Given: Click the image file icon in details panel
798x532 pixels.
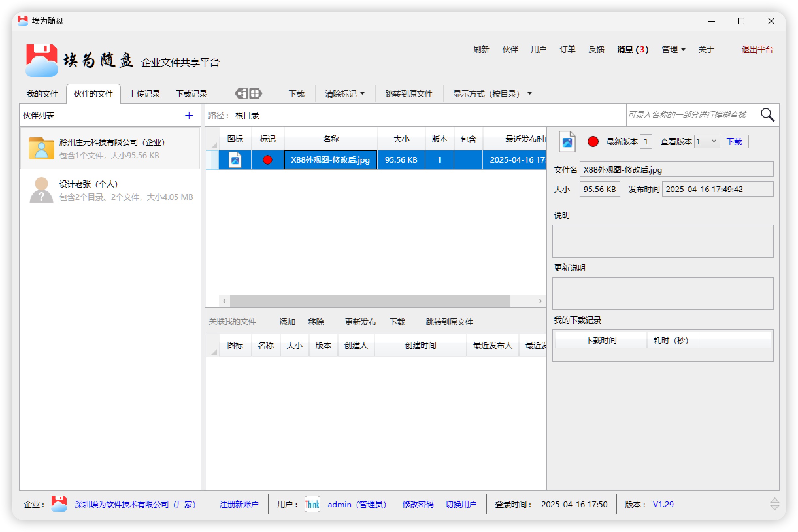Looking at the screenshot, I should pyautogui.click(x=567, y=141).
